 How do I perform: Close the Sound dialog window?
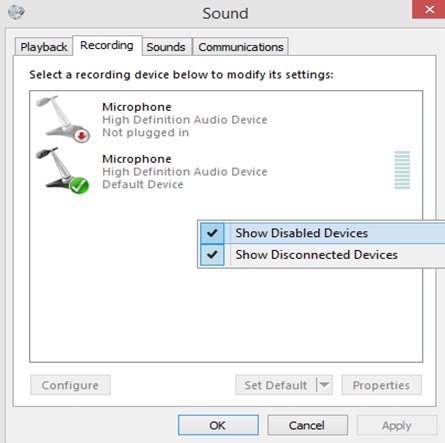click(429, 9)
